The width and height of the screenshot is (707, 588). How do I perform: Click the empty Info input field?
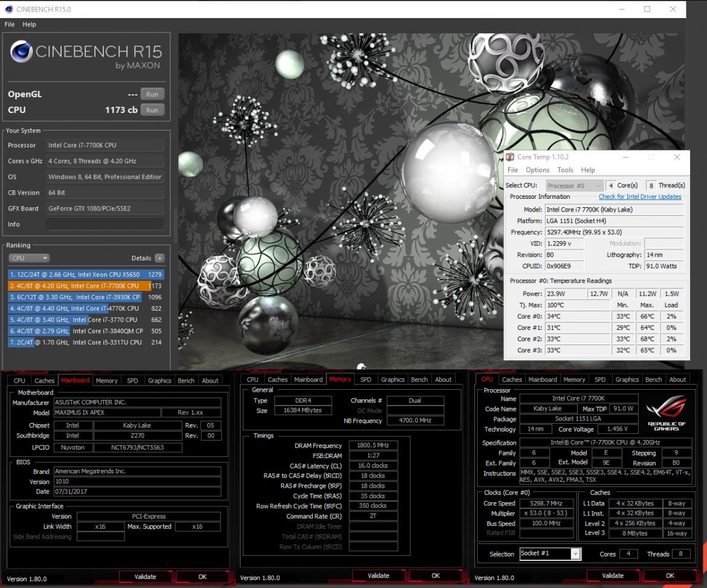(x=105, y=224)
